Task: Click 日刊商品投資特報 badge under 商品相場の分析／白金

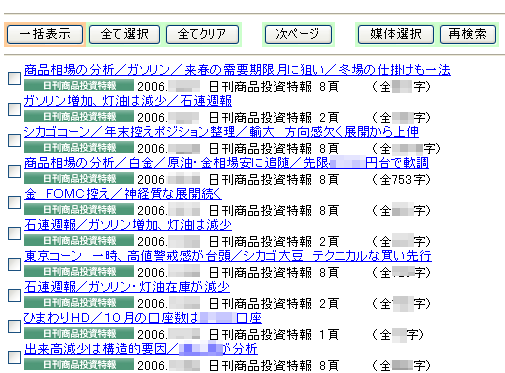Action: (79, 179)
